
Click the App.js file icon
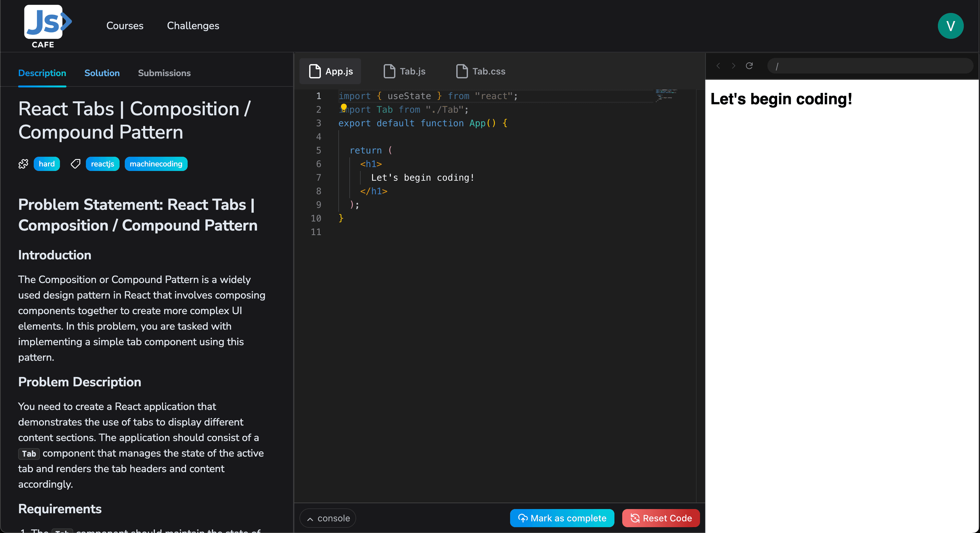(315, 71)
